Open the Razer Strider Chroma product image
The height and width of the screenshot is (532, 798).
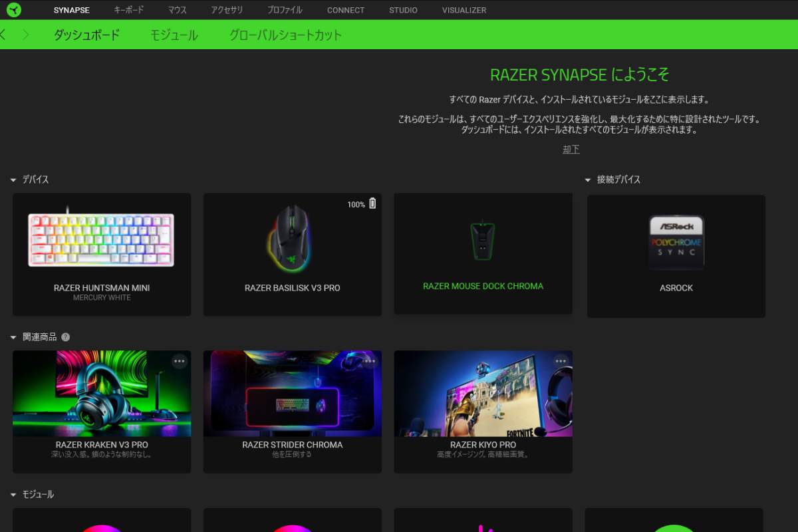coord(293,394)
